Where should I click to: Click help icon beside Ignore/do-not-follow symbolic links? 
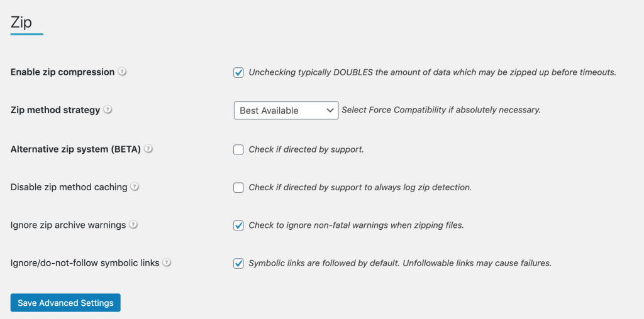(x=167, y=262)
